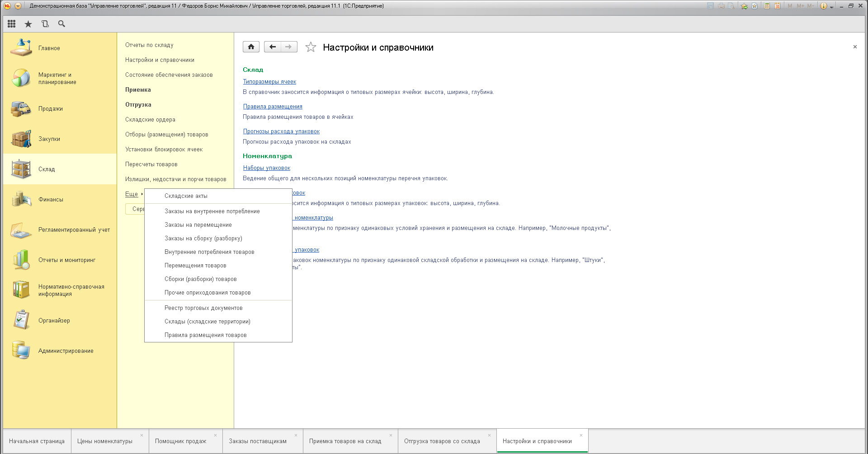Open the Регламентированный учет section
Viewport: 868px width, 454px height.
pos(60,229)
